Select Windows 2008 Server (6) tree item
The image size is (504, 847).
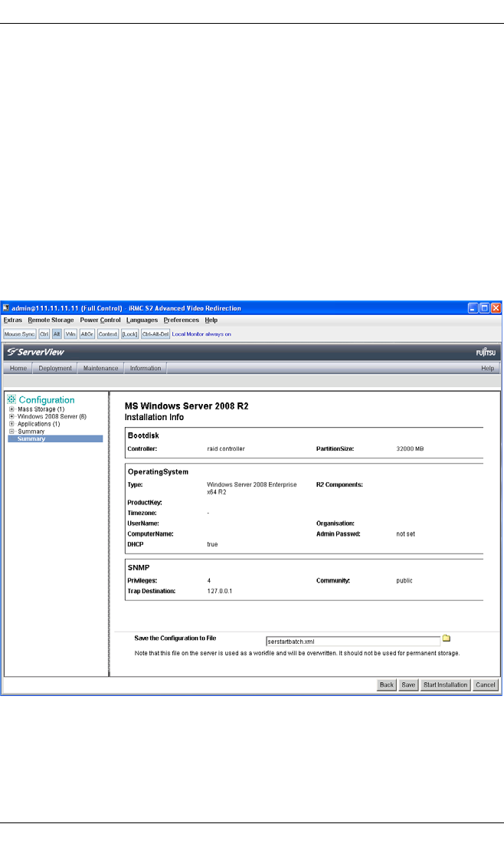click(52, 416)
